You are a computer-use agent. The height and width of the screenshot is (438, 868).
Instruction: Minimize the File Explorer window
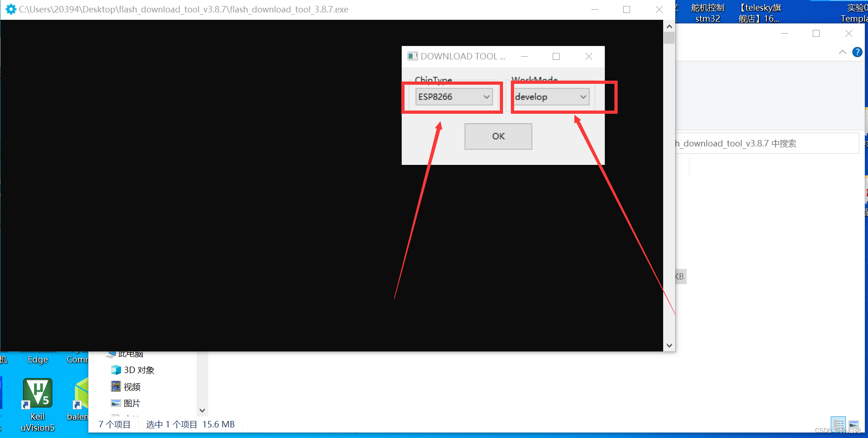tap(784, 33)
